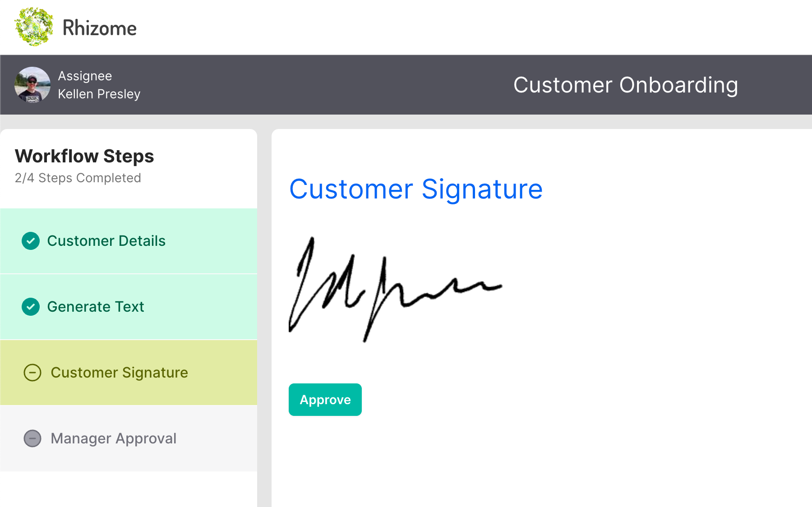Go to the Generate Text step
The height and width of the screenshot is (507, 812).
pyautogui.click(x=96, y=307)
